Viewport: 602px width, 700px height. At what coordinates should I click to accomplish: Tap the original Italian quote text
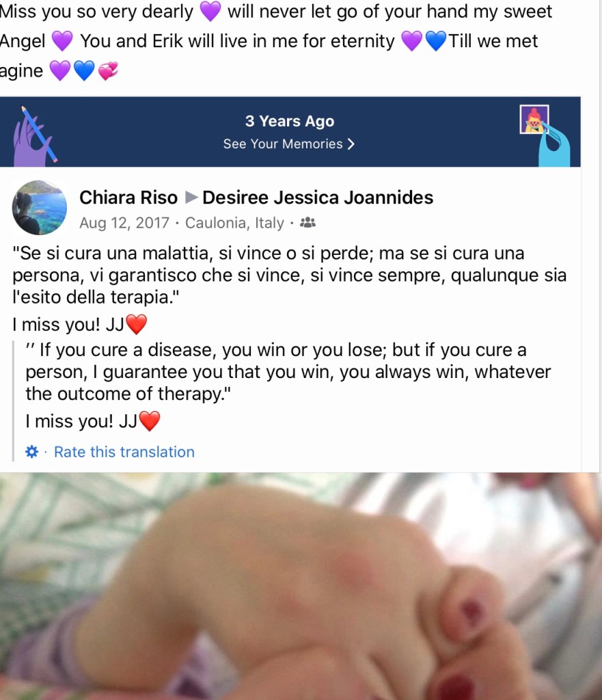tap(289, 275)
